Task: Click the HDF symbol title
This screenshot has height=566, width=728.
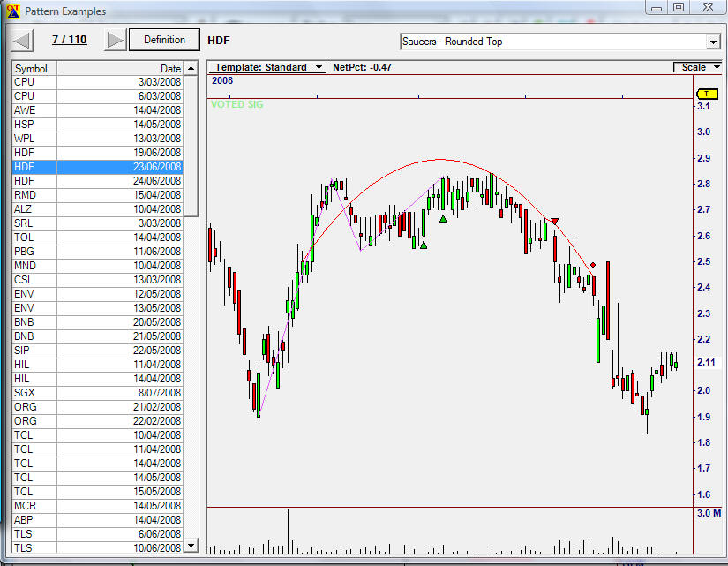Action: click(x=219, y=41)
